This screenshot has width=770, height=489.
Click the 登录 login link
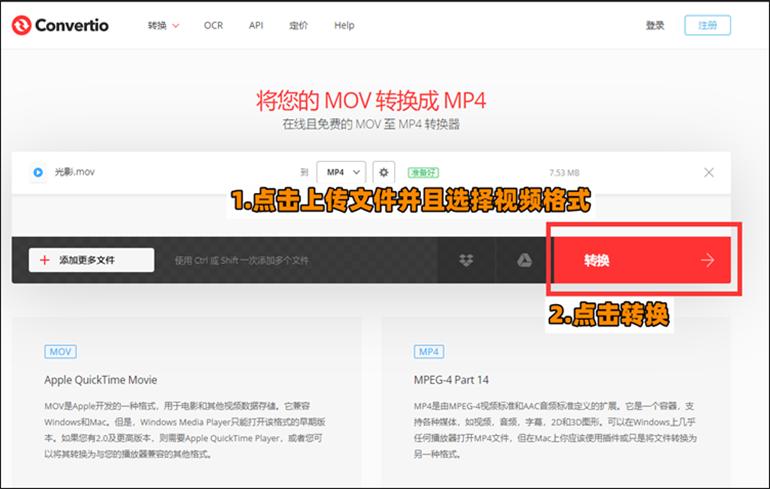point(655,26)
